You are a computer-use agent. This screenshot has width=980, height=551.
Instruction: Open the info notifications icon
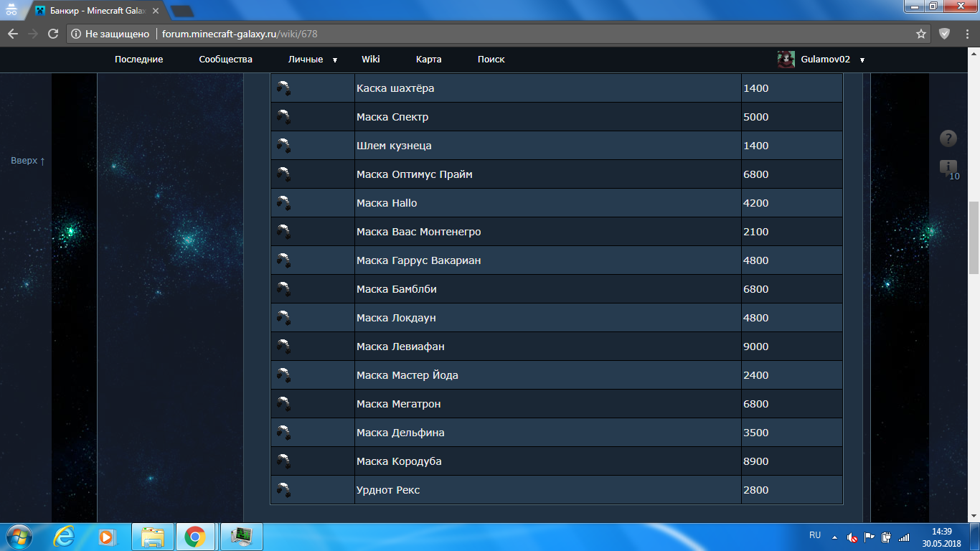click(x=948, y=166)
